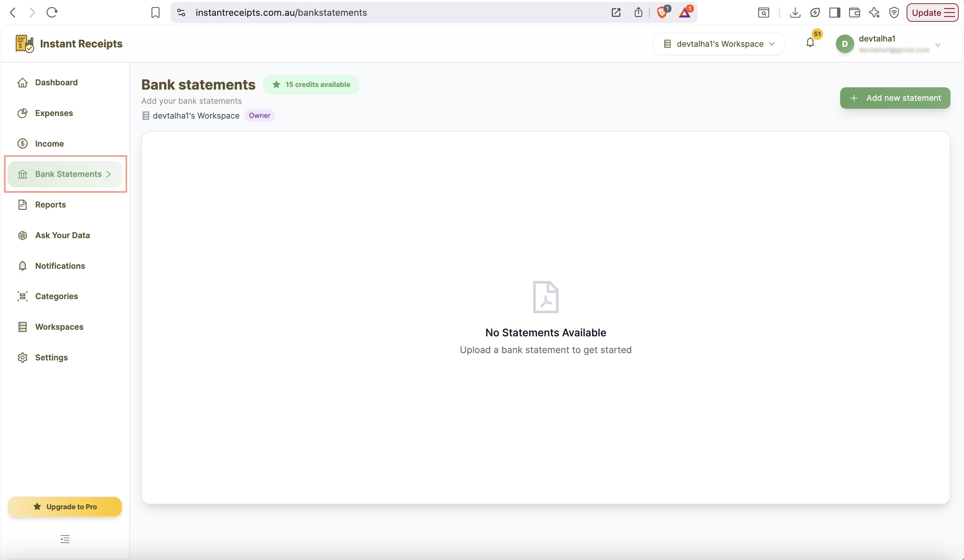Click the 15 credits available badge
This screenshot has width=964, height=560.
(311, 85)
